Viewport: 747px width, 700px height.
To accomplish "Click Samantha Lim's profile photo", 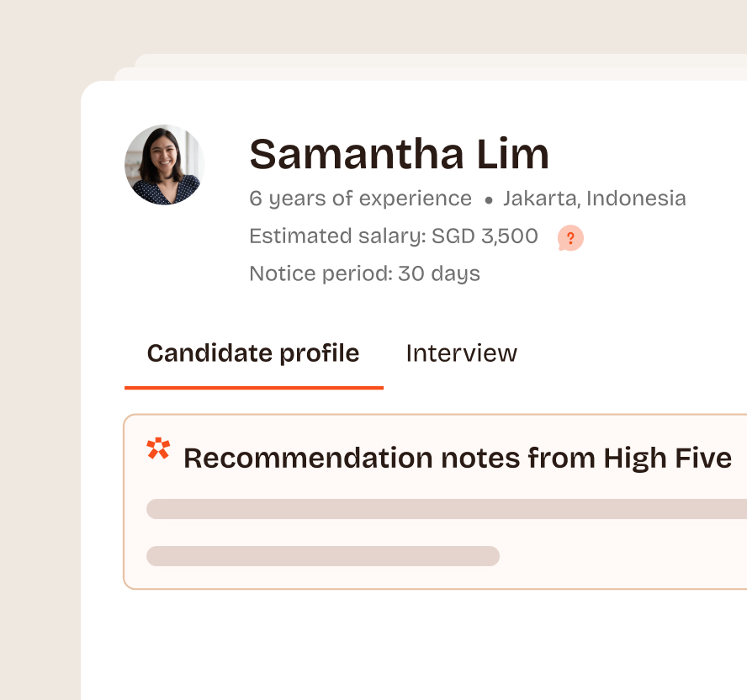I will click(x=164, y=165).
